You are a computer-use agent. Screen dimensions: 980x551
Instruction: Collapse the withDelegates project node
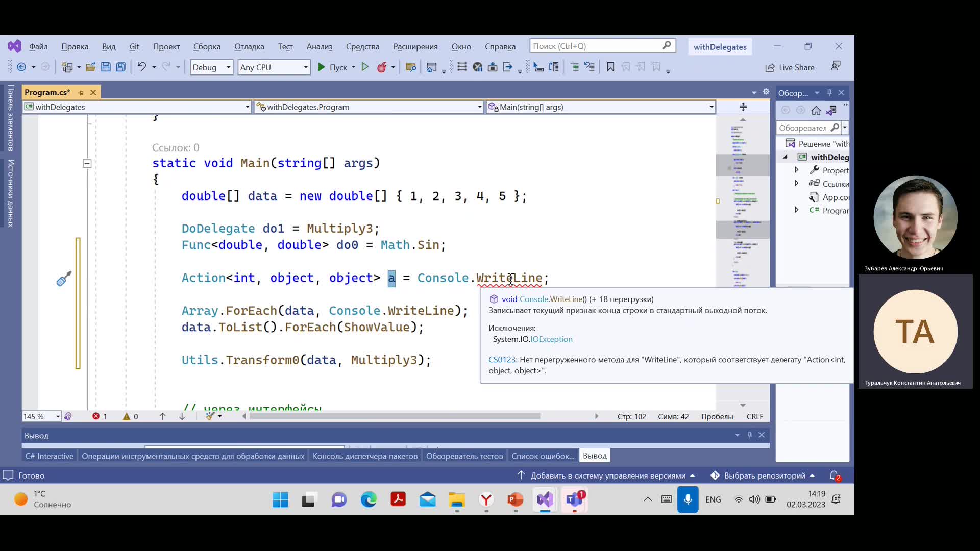[x=786, y=157]
